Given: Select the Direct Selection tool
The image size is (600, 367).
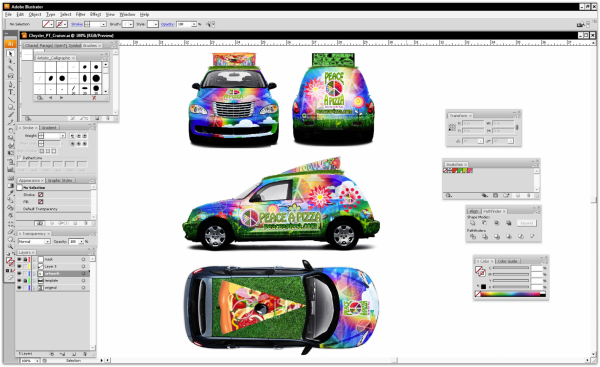Looking at the screenshot, I should (x=10, y=61).
